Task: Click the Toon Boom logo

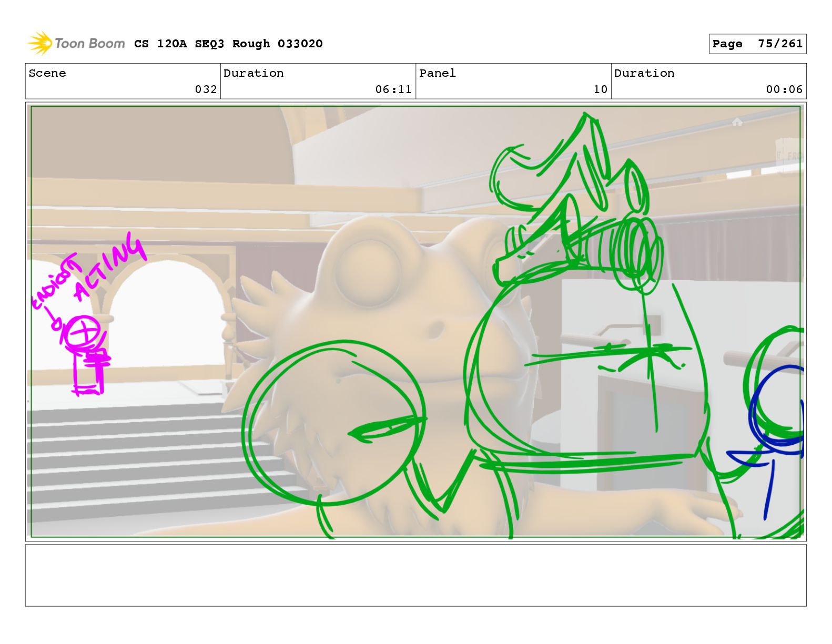Action: point(76,43)
